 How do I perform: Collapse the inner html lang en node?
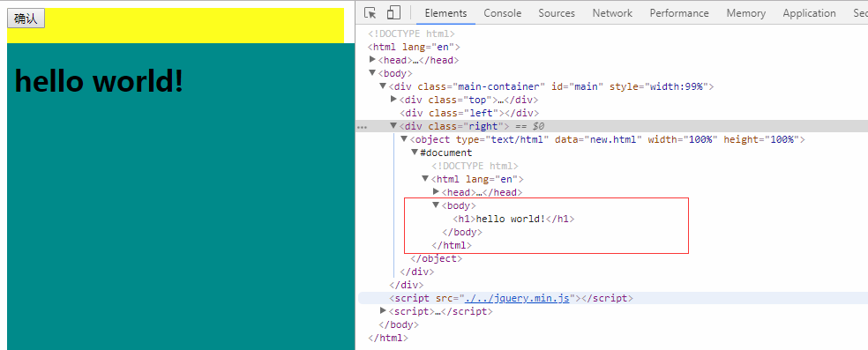425,179
